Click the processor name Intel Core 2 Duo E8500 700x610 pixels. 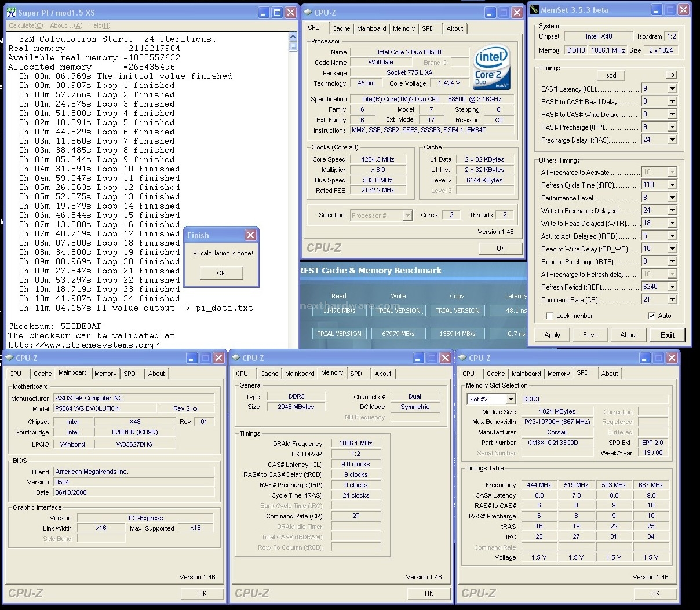[x=410, y=52]
